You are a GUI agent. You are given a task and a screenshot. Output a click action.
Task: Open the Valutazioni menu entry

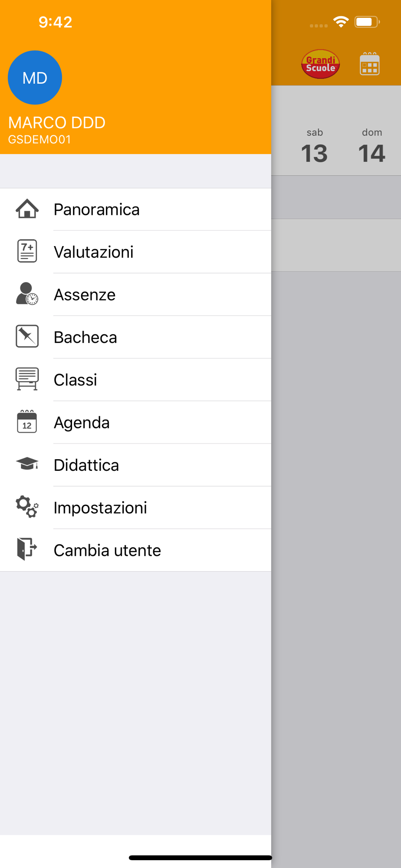click(135, 252)
